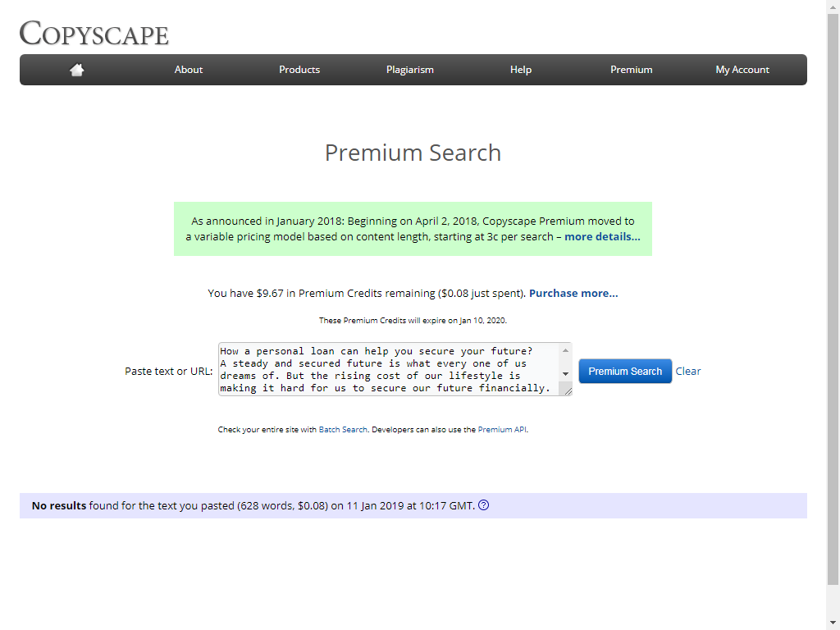Image resolution: width=840 pixels, height=630 pixels.
Task: Click the textarea resize handle corner
Action: [x=568, y=391]
